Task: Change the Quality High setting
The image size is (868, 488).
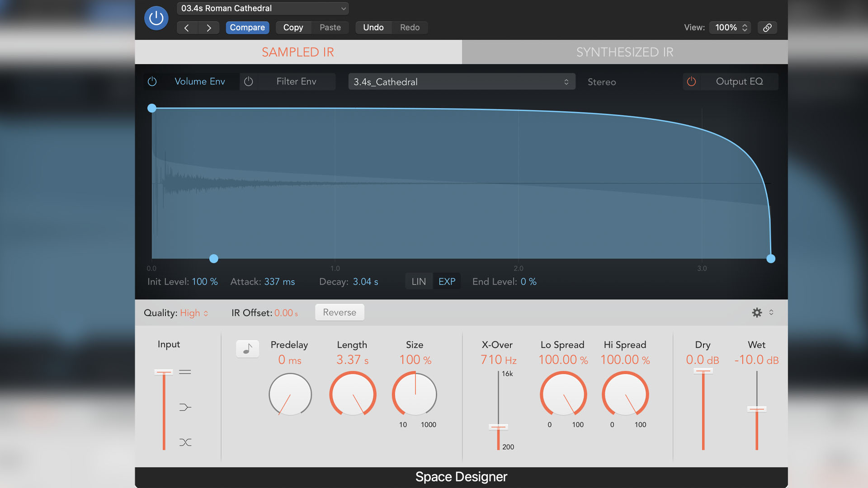Action: tap(193, 313)
